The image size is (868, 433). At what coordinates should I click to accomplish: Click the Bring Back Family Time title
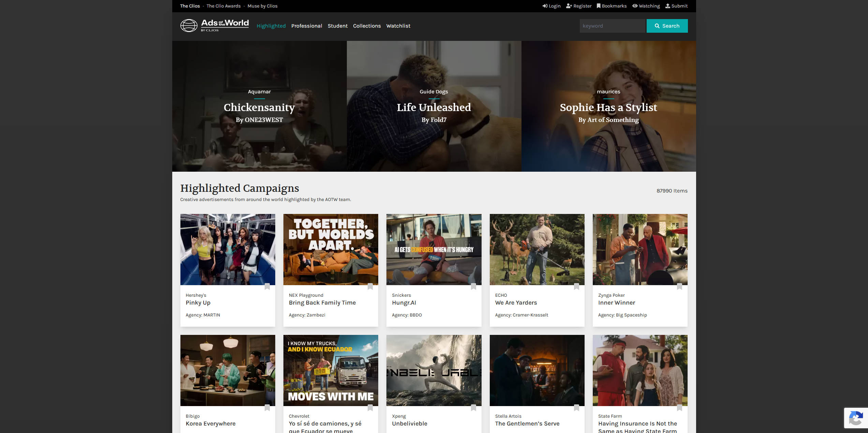pos(322,303)
